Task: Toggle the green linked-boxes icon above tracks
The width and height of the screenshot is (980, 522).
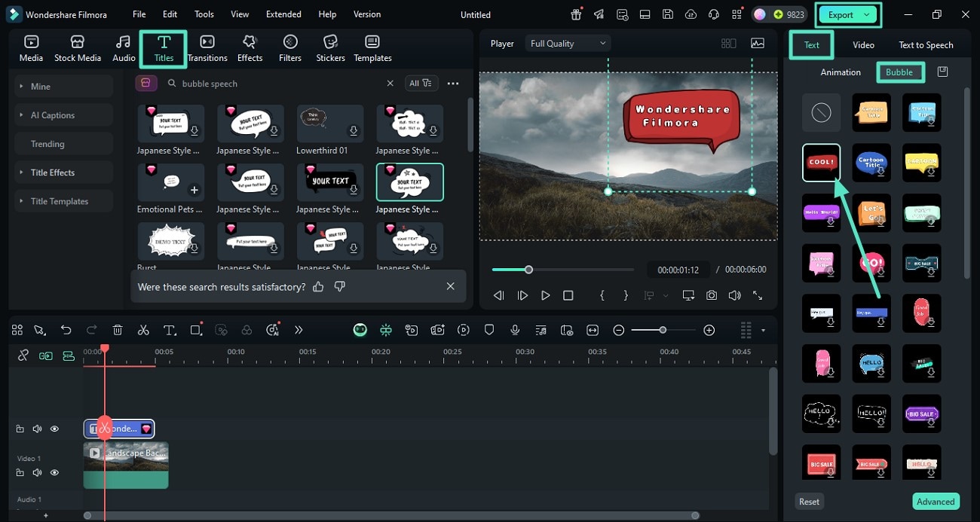Action: pyautogui.click(x=46, y=356)
